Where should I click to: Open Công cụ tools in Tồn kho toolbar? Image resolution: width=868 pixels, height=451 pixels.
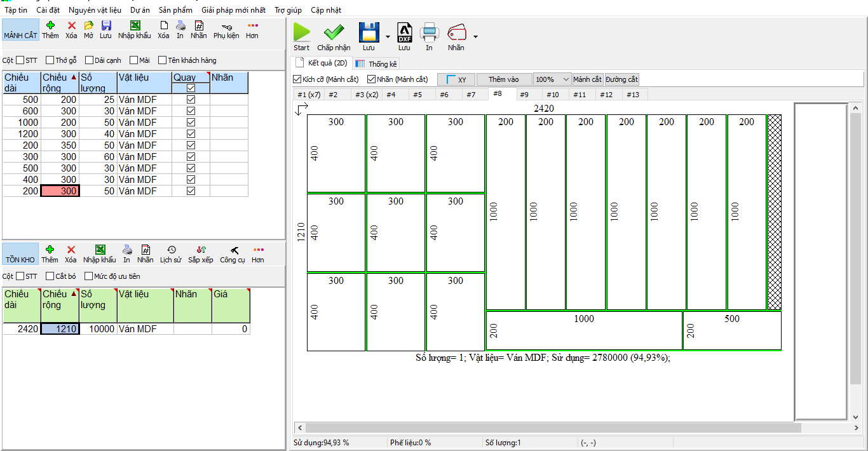click(233, 250)
